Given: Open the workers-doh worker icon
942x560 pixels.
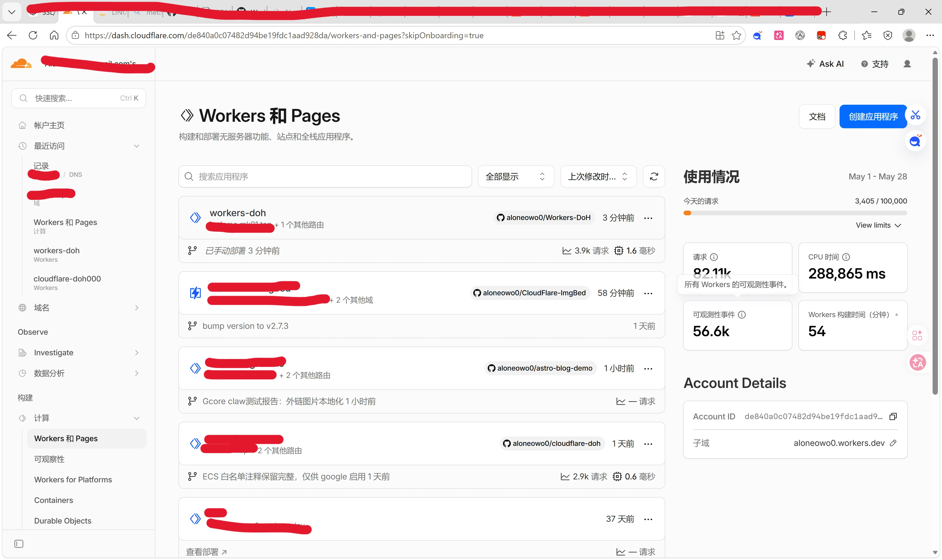Looking at the screenshot, I should click(x=195, y=218).
